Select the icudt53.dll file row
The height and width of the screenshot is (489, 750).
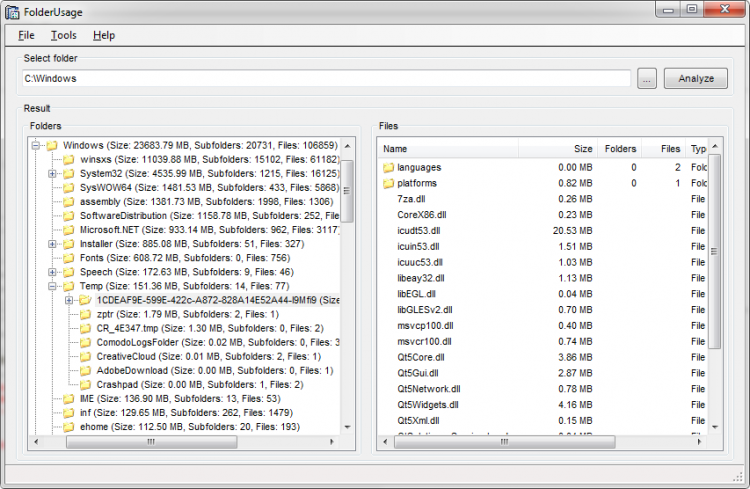pyautogui.click(x=543, y=231)
